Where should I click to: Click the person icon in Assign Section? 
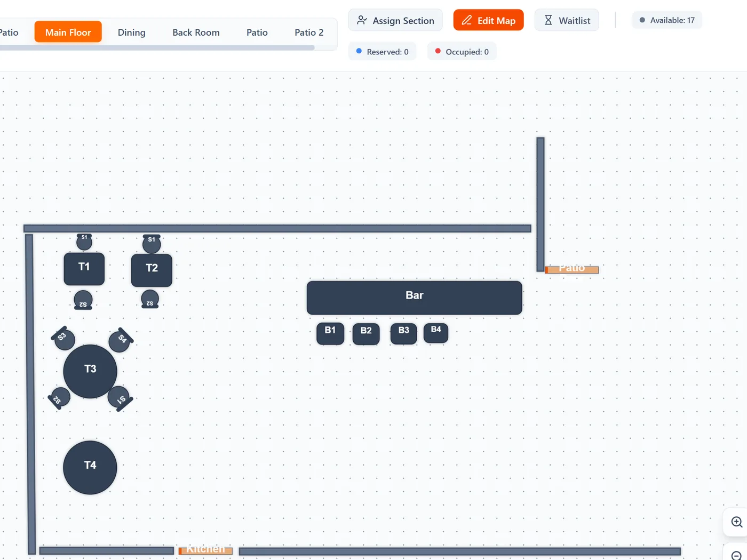tap(362, 20)
